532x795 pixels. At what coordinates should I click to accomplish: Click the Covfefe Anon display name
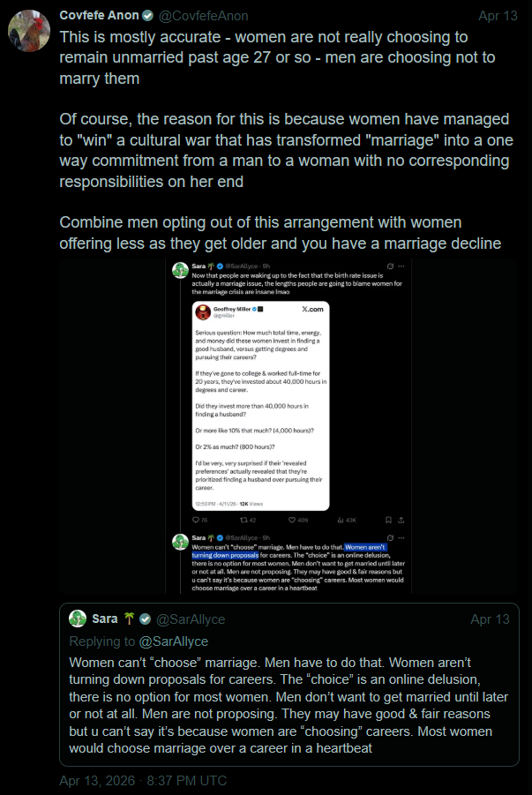pos(98,16)
